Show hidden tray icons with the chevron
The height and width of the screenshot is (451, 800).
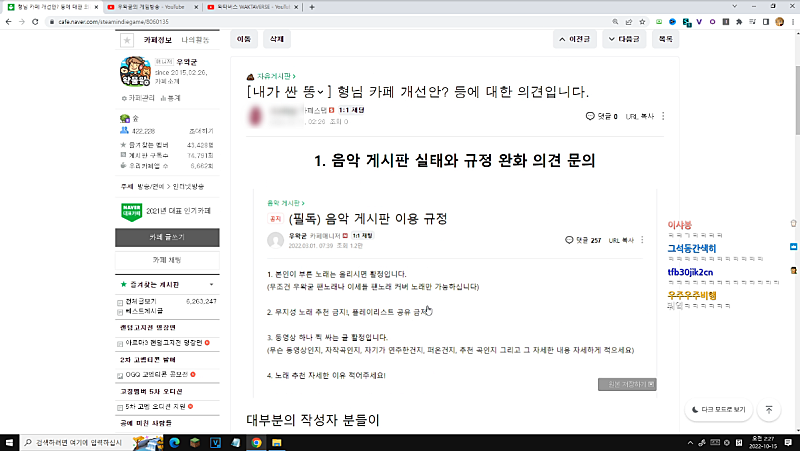(x=690, y=443)
